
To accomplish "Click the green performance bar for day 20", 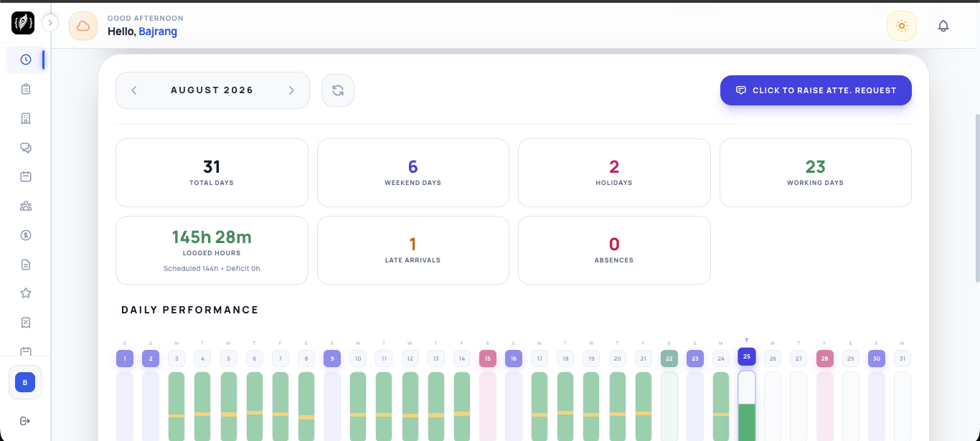I will pyautogui.click(x=618, y=406).
